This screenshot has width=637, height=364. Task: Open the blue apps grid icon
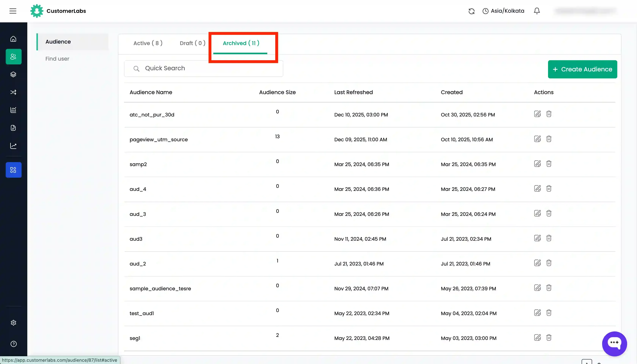coord(13,170)
